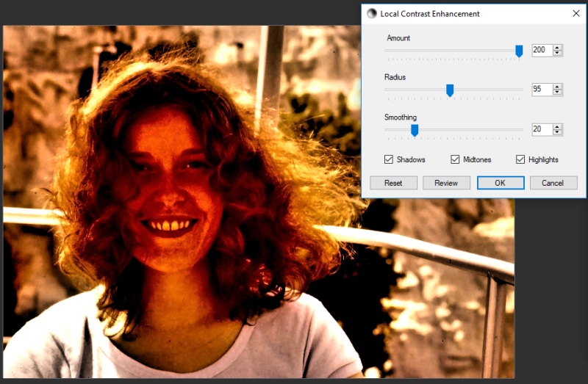Decrease Amount with the down spinner arrow

click(x=558, y=53)
